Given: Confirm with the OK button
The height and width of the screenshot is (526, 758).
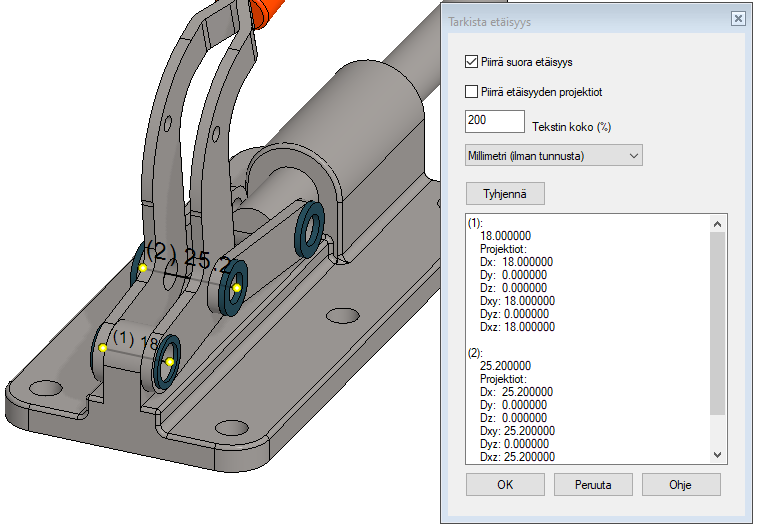Looking at the screenshot, I should coord(506,484).
